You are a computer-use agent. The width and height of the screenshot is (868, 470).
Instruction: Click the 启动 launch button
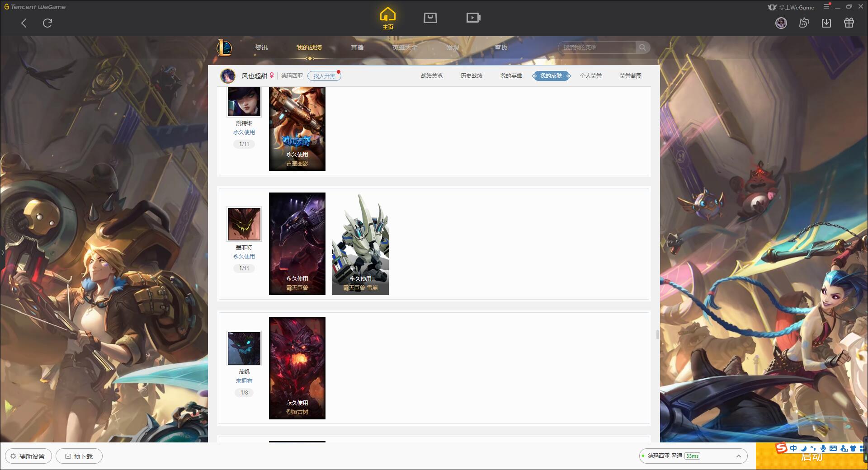(811, 457)
